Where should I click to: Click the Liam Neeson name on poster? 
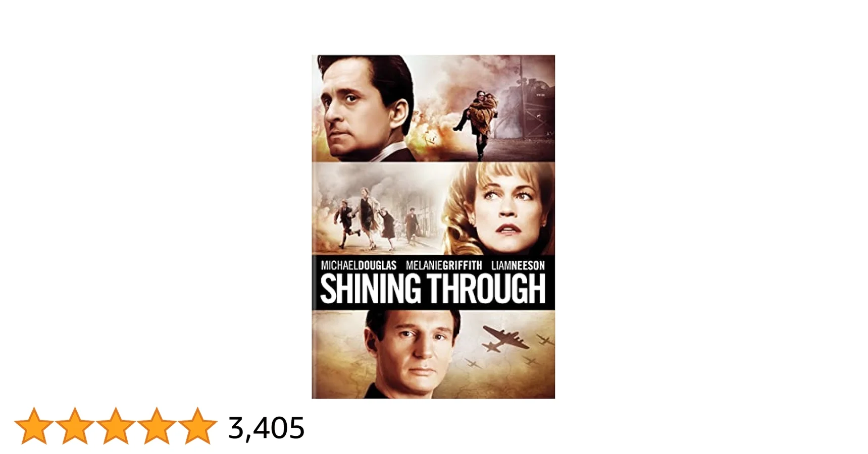[x=518, y=265]
